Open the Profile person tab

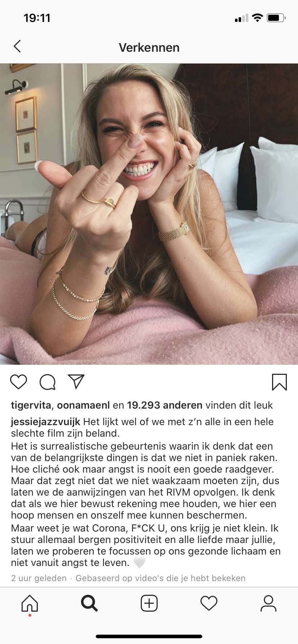268,603
